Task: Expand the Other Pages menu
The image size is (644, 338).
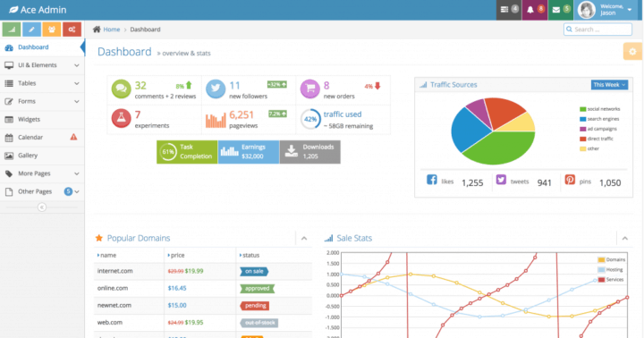Action: 42,191
